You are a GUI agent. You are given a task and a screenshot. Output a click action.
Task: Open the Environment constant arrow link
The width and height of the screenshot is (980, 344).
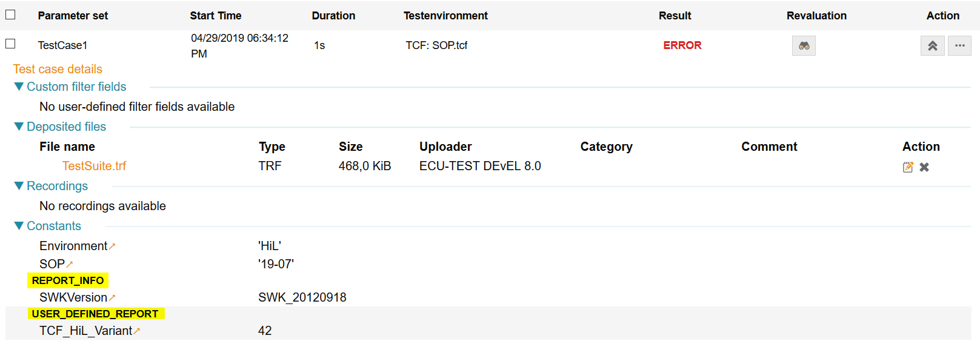tap(112, 246)
